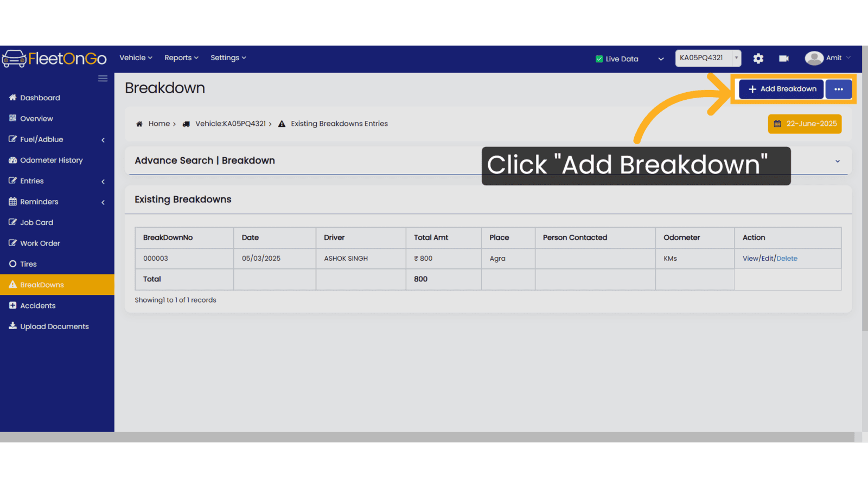Screen dimensions: 868x488
Task: Click the Upload Documents download icon
Action: 12,326
